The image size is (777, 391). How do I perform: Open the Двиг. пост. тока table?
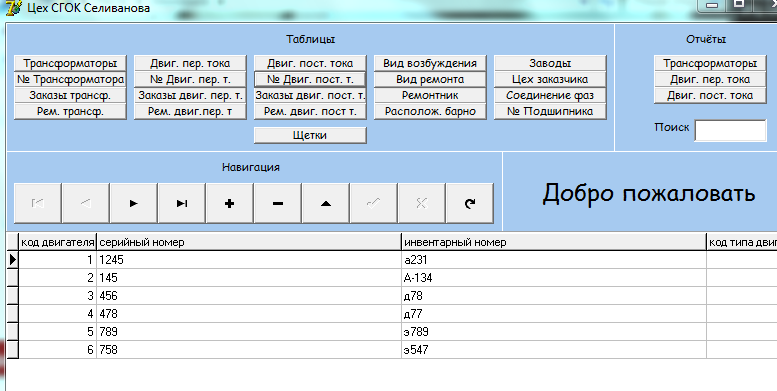[310, 63]
